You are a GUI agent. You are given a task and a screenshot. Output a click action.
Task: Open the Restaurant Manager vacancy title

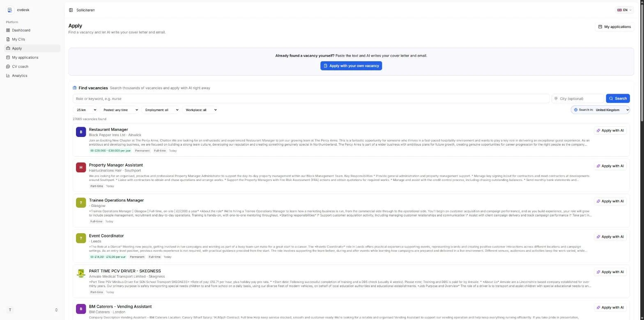108,130
